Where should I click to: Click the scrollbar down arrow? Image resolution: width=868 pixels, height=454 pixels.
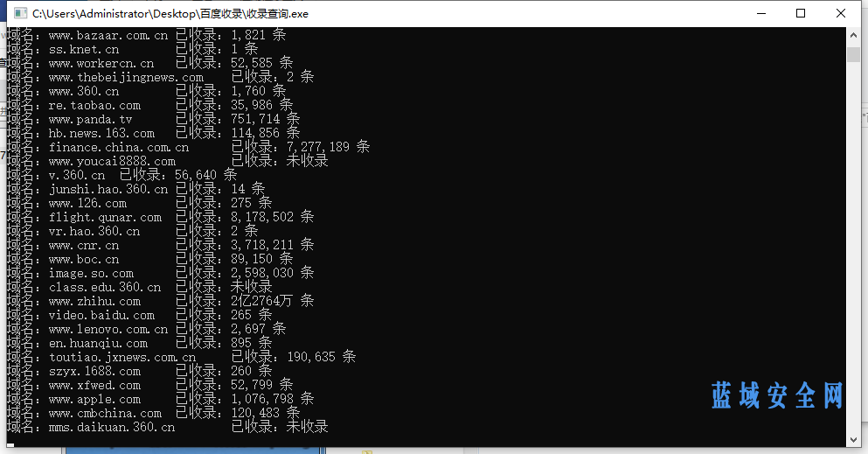coord(853,440)
